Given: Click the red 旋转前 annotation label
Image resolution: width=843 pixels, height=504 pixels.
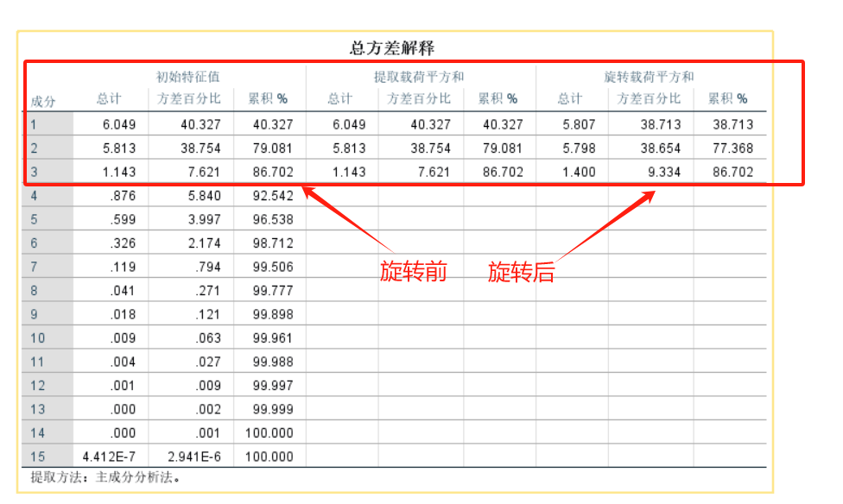Looking at the screenshot, I should tap(414, 272).
